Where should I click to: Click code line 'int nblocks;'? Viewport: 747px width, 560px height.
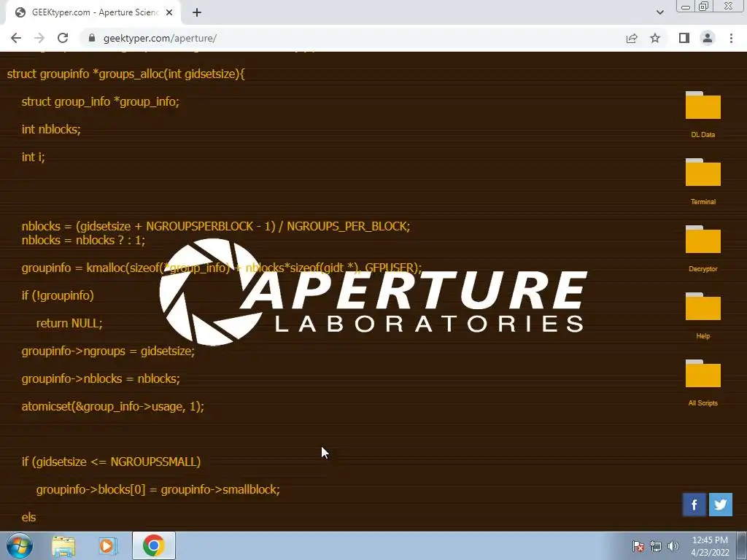click(51, 129)
